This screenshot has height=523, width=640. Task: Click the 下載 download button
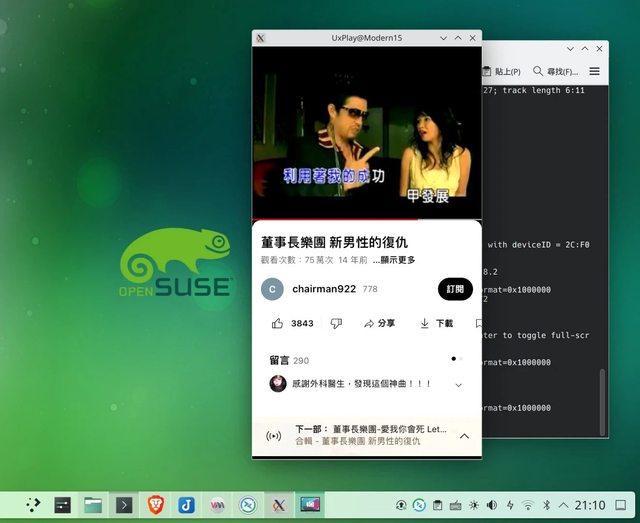[436, 324]
